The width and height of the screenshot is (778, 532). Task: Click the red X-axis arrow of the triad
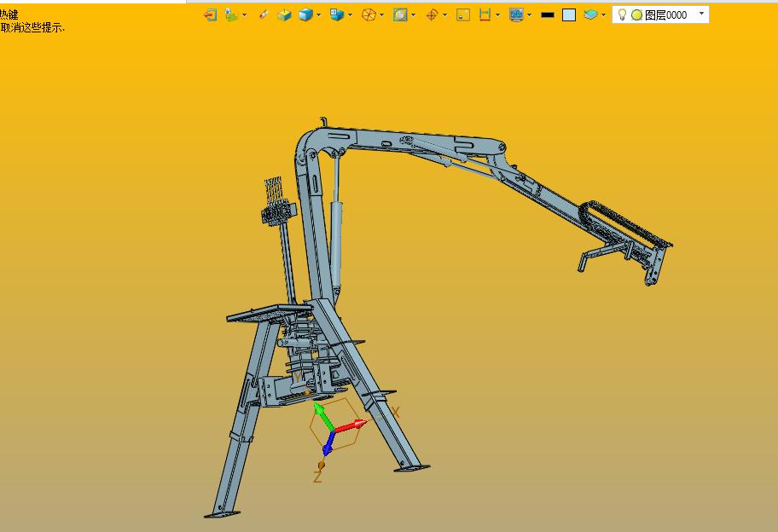[x=351, y=426]
